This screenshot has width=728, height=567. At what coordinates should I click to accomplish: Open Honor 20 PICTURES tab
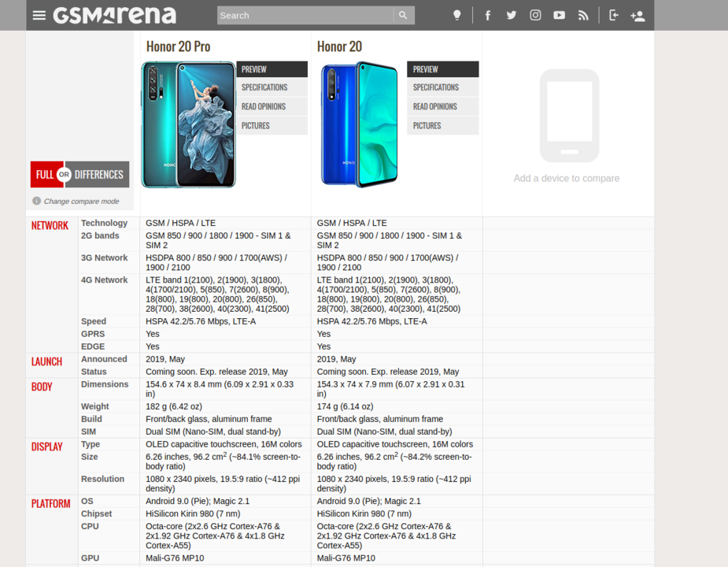[443, 125]
